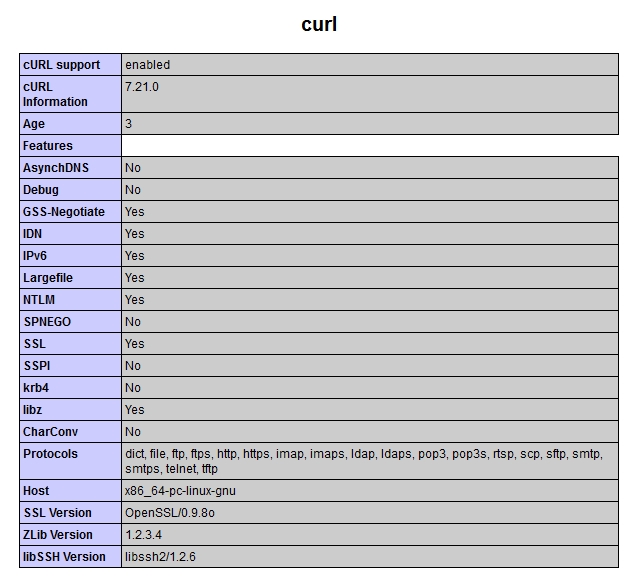Click the 'IDN' row label

tap(71, 234)
